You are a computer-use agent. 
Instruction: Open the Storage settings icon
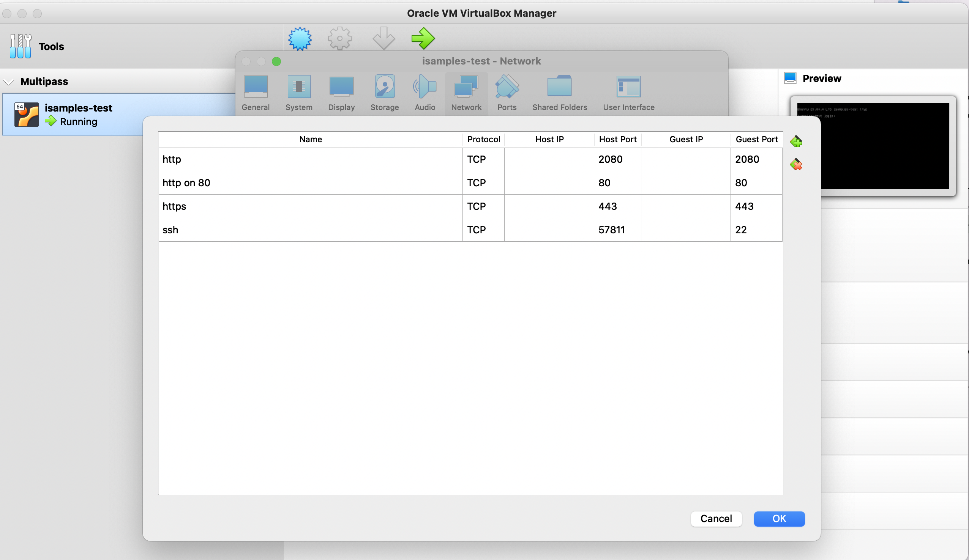tap(385, 87)
